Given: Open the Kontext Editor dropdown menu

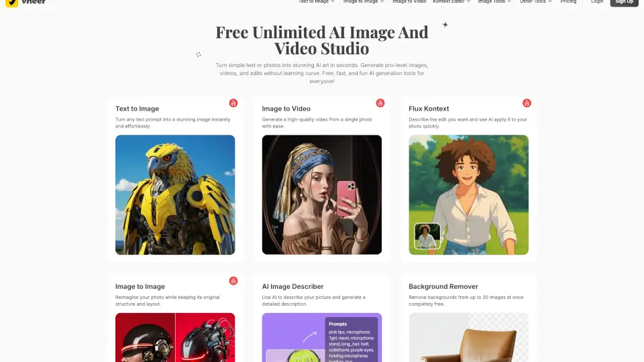Looking at the screenshot, I should 452,2.
